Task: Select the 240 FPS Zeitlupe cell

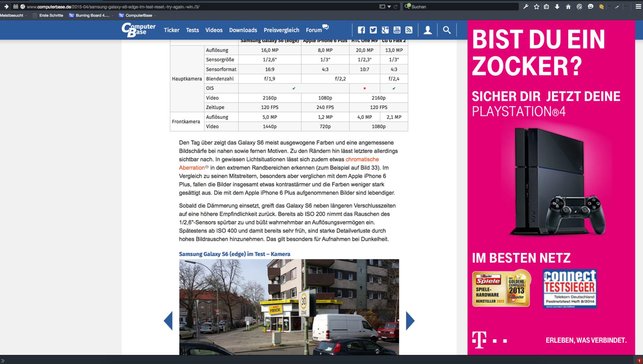Action: 325,107
